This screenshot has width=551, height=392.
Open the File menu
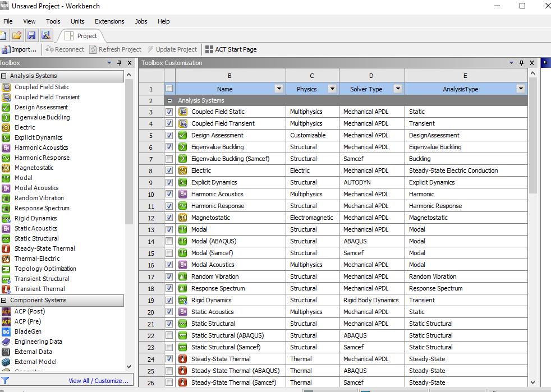pos(8,21)
